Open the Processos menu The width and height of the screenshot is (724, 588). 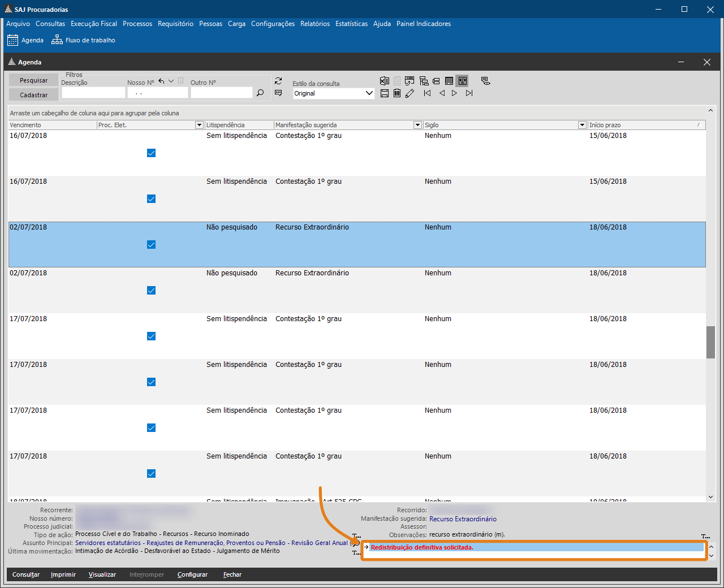pyautogui.click(x=137, y=24)
